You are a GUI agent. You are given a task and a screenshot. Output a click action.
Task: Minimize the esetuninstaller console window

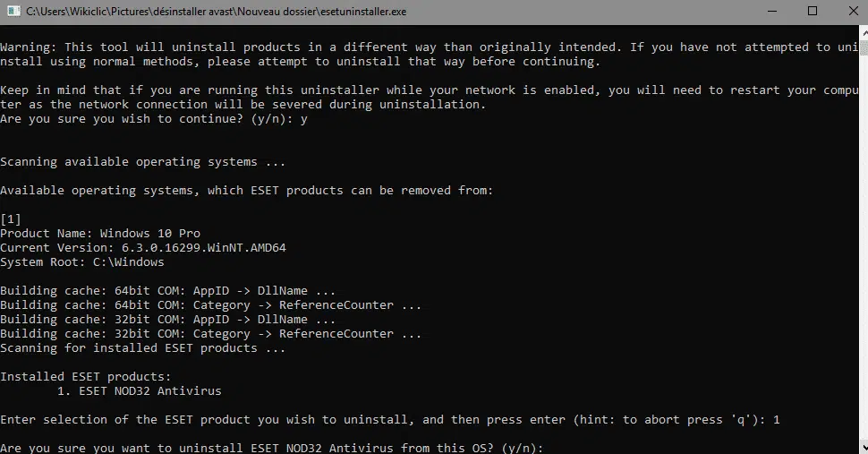[772, 11]
